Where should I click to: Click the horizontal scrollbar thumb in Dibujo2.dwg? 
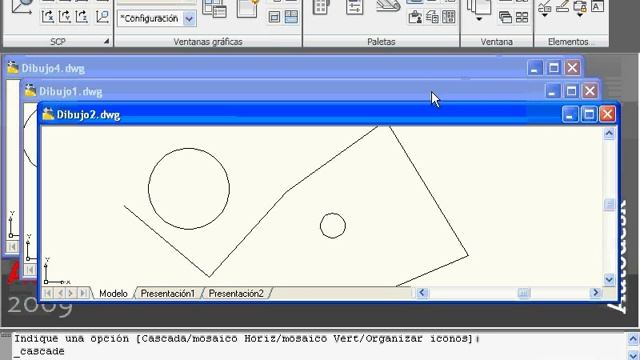click(x=524, y=293)
